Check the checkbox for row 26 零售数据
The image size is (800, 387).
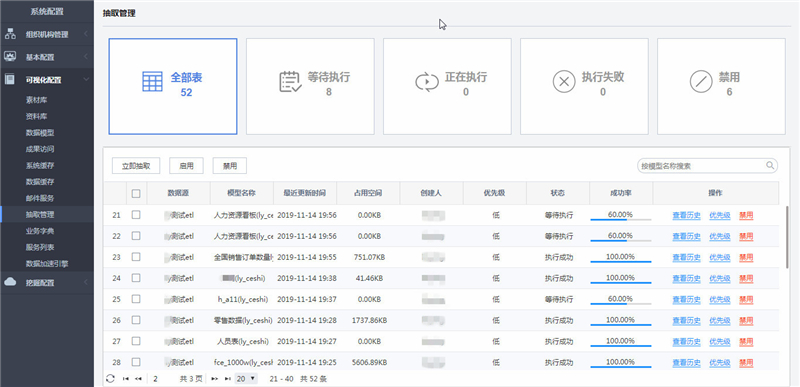coord(136,320)
